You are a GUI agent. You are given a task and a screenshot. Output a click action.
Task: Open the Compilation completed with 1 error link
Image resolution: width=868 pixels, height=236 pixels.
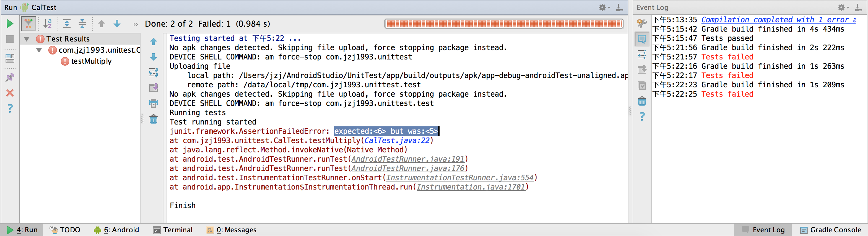pyautogui.click(x=778, y=20)
